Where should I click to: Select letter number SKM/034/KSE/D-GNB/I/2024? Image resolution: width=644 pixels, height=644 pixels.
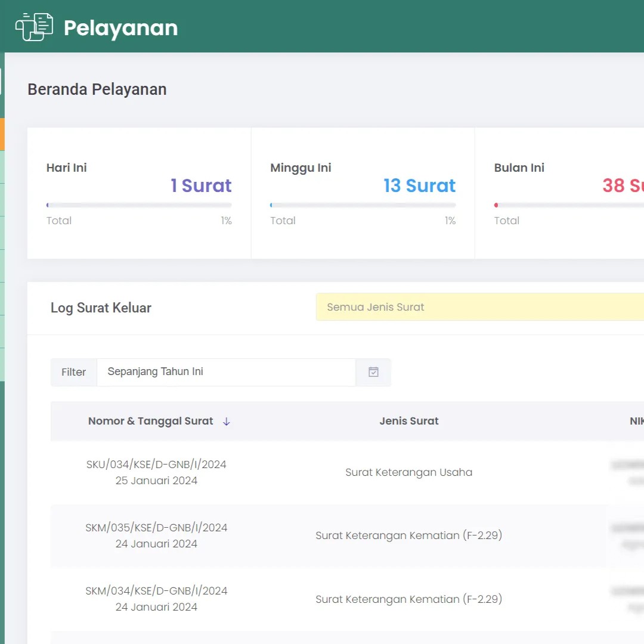(156, 591)
